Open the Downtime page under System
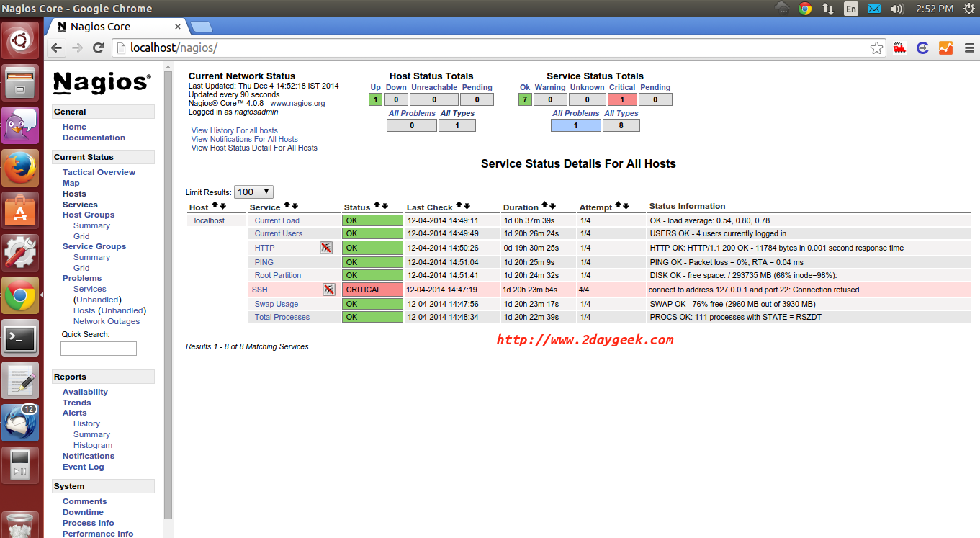980x538 pixels. tap(83, 512)
